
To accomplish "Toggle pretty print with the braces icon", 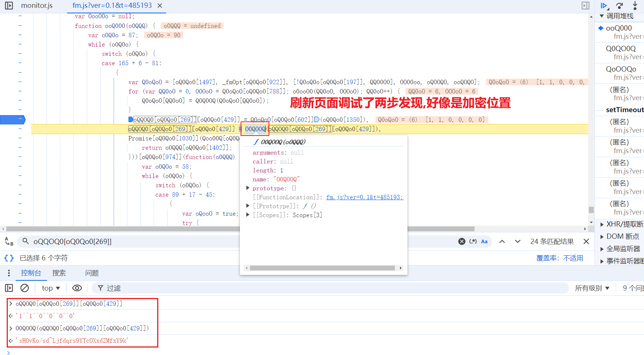I will 9,258.
